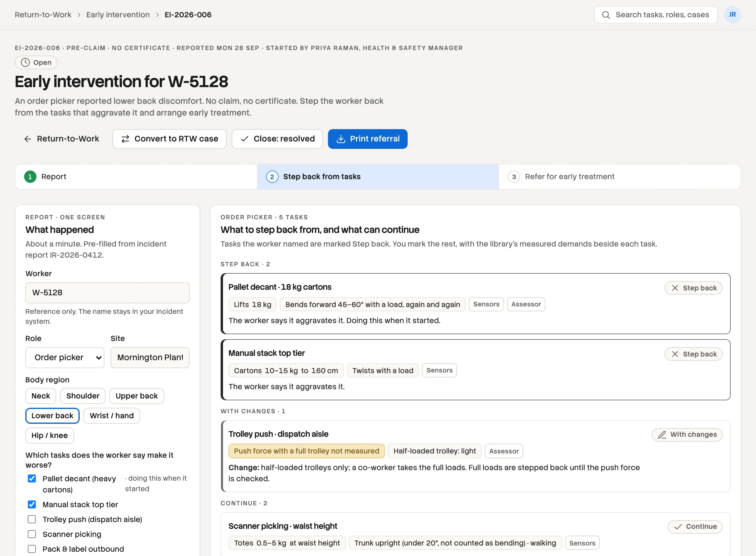Click the X icon on Pallet decant Step back
The image size is (756, 556).
click(675, 288)
